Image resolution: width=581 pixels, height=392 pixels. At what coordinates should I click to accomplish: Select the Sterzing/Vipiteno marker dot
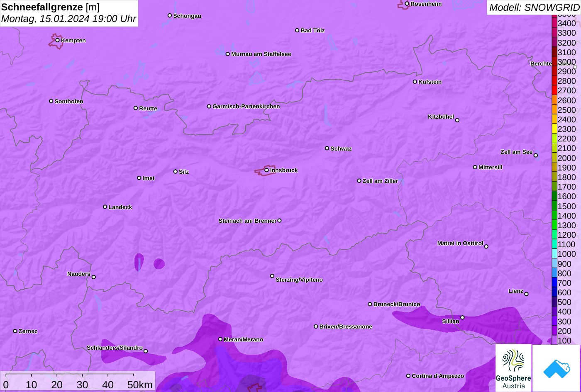click(272, 276)
